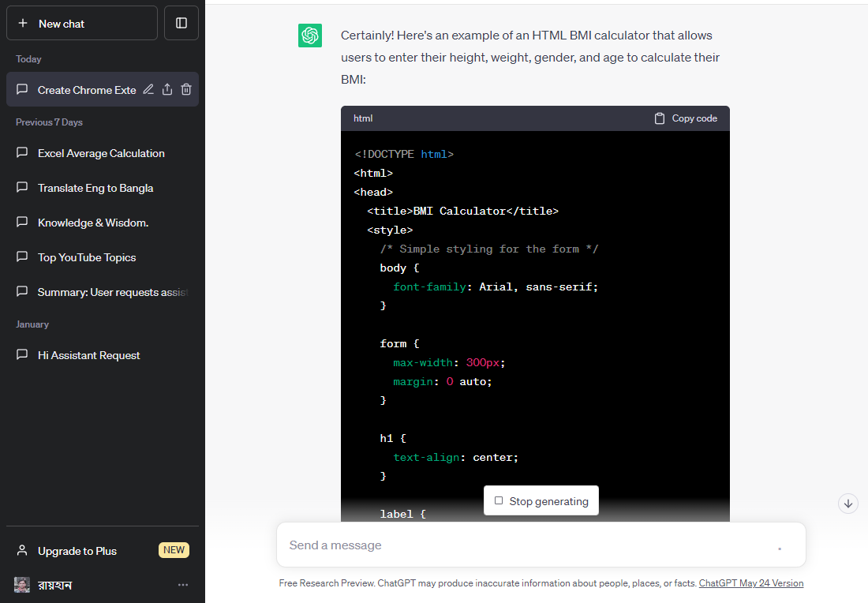Delete the chat using the trash icon
The image size is (868, 603).
click(186, 90)
